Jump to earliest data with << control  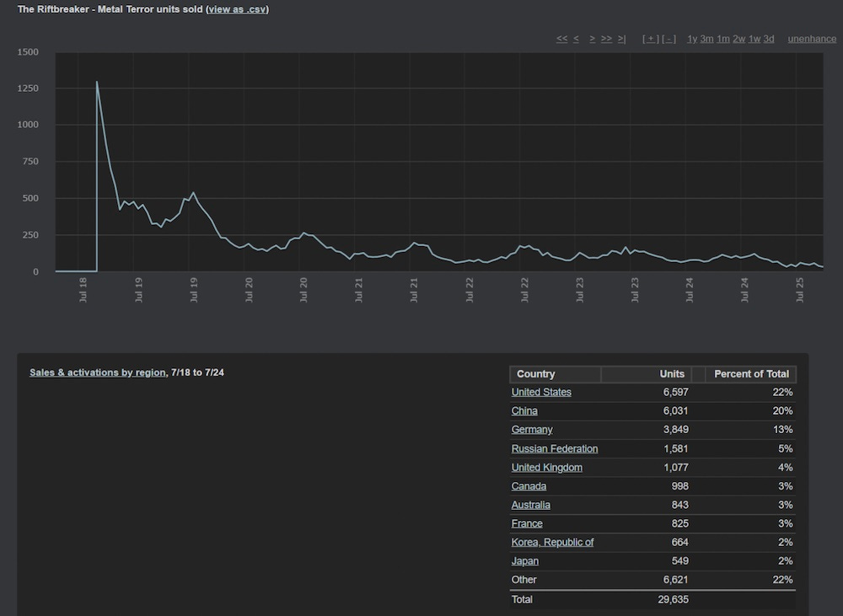[x=561, y=39]
